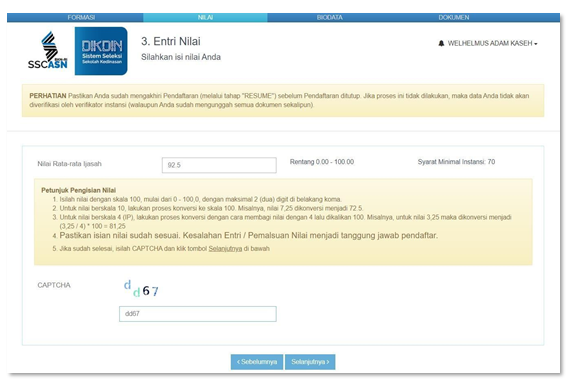Click the underlined Selanjutnya link in instructions

(225, 248)
